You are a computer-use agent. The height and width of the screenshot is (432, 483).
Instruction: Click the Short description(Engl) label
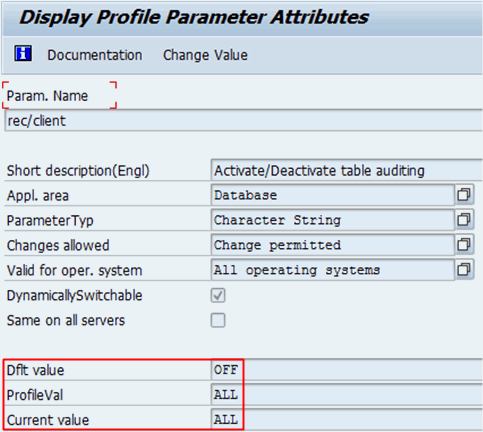(78, 171)
